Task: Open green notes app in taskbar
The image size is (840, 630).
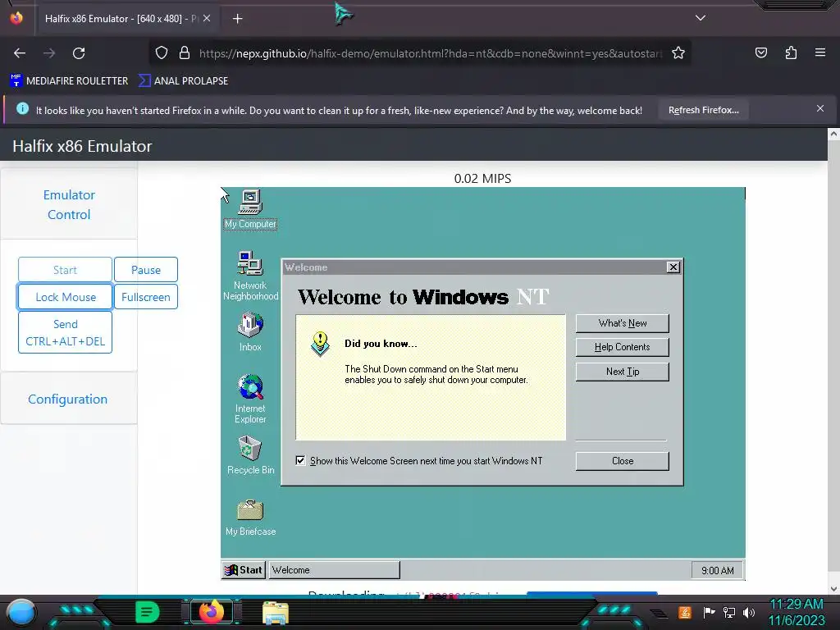Action: pyautogui.click(x=147, y=612)
